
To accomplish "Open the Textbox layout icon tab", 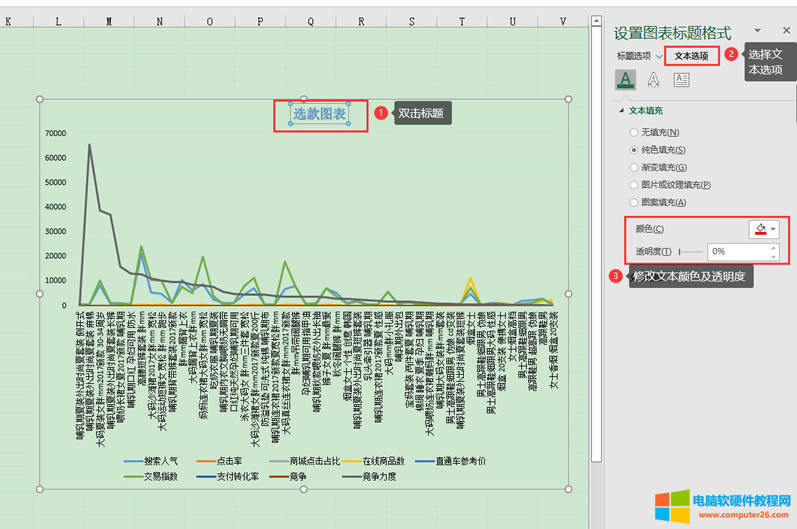I will click(681, 80).
